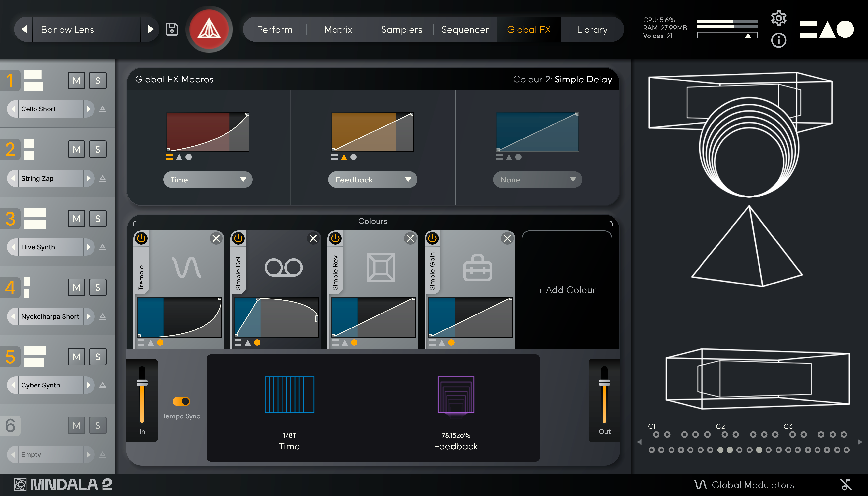The height and width of the screenshot is (496, 868).
Task: Toggle power on the Simple Delay colour
Action: point(238,239)
